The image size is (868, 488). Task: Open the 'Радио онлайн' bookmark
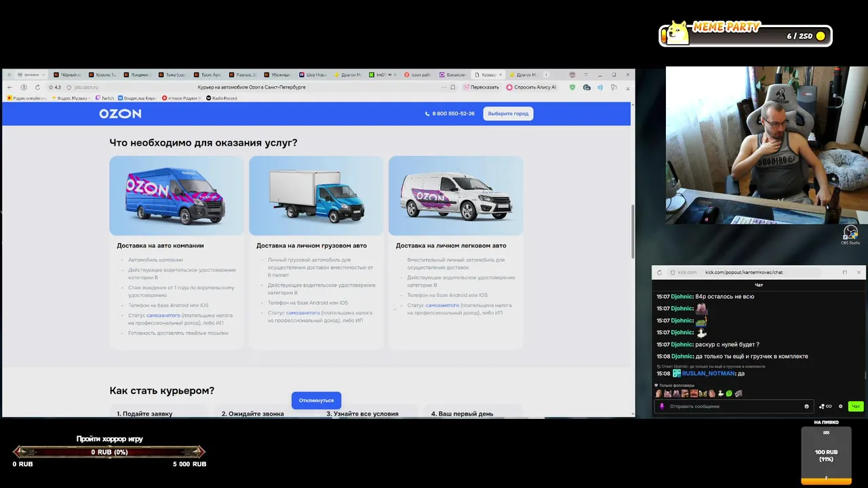27,98
